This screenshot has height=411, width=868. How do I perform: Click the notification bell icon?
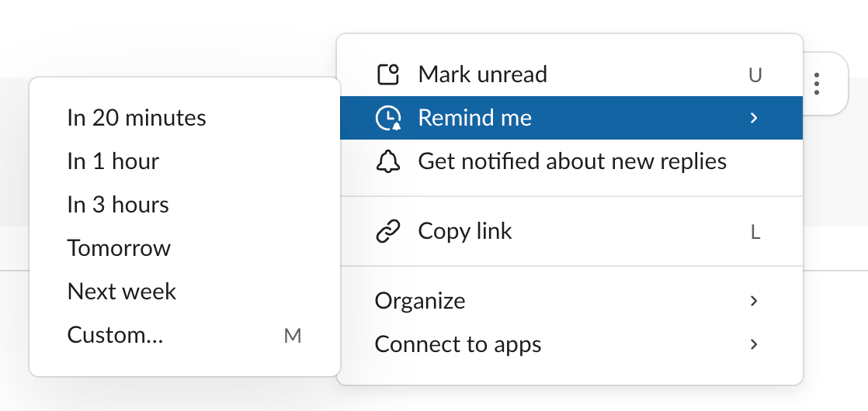[387, 161]
